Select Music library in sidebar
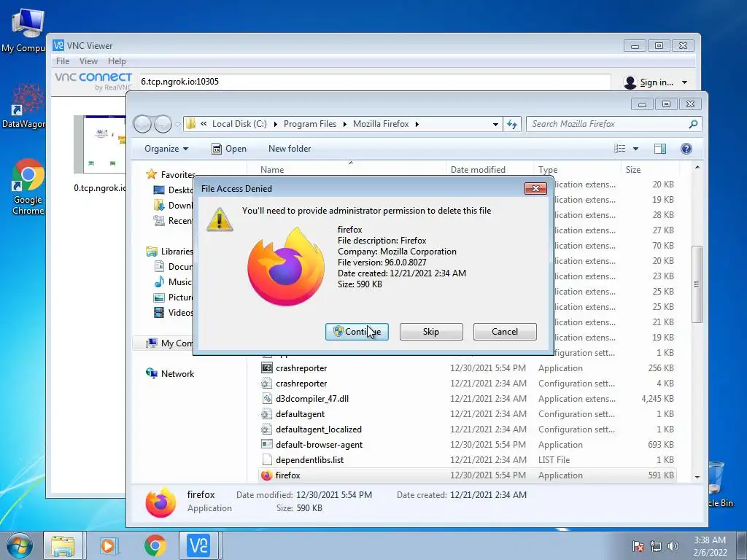The height and width of the screenshot is (560, 747). click(x=173, y=282)
